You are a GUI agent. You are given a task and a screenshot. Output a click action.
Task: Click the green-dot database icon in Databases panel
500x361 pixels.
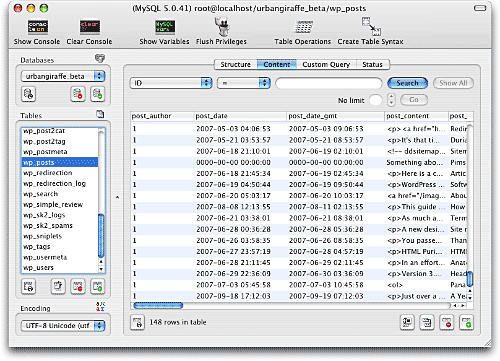(x=98, y=94)
